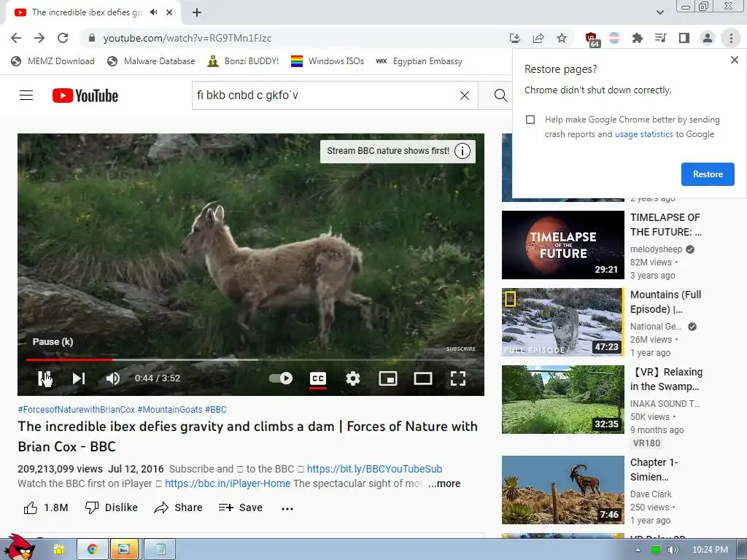Open the media controls toolbar icon
This screenshot has width=747, height=560.
tap(661, 38)
